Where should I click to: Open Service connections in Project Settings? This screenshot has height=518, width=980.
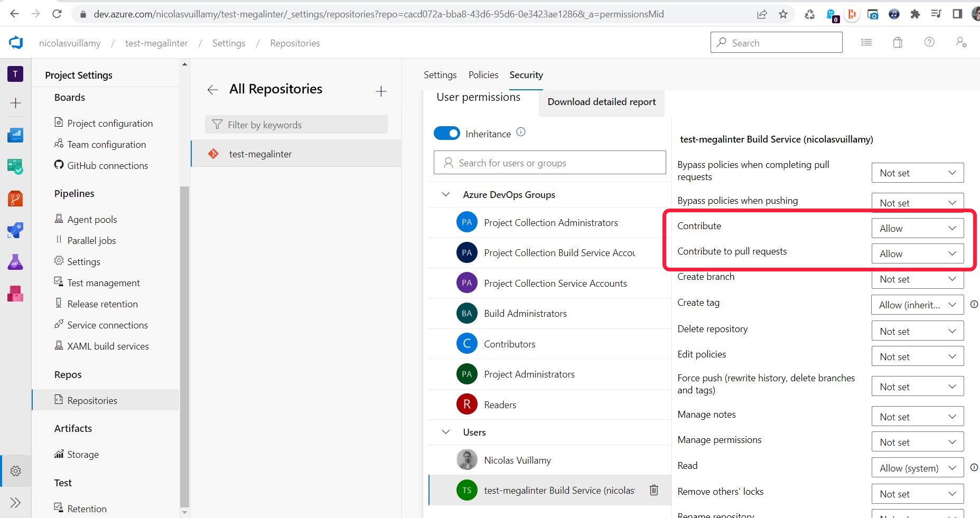(x=107, y=325)
